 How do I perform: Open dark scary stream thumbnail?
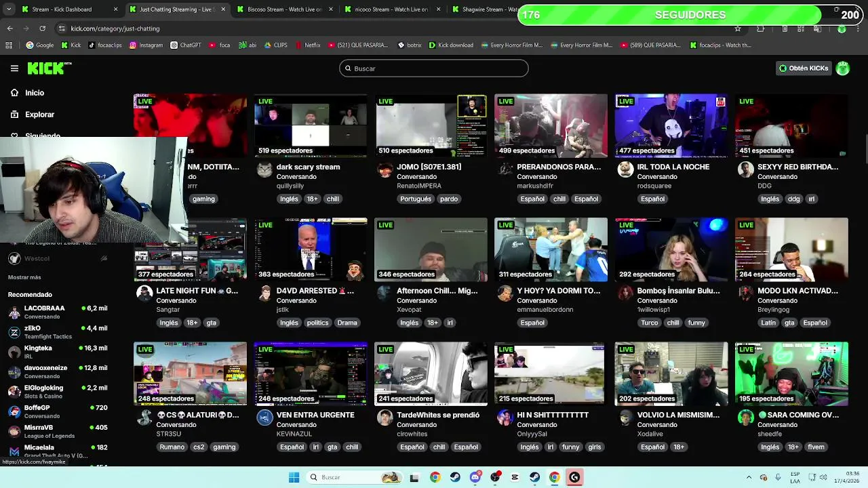311,125
